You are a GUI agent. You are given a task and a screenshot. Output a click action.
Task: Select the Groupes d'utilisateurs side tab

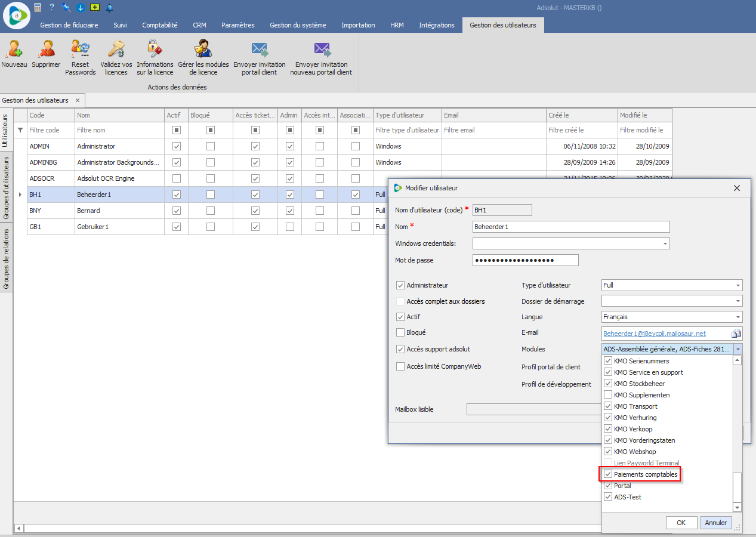(6, 187)
